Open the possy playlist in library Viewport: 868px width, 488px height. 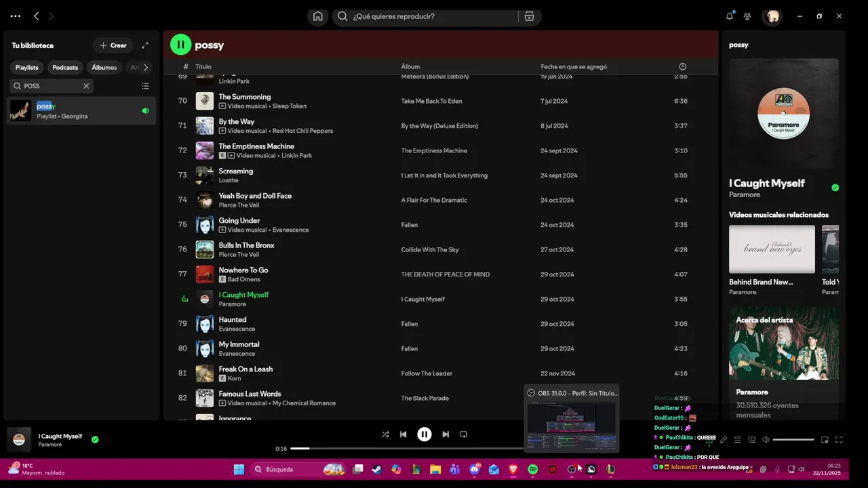[x=81, y=111]
